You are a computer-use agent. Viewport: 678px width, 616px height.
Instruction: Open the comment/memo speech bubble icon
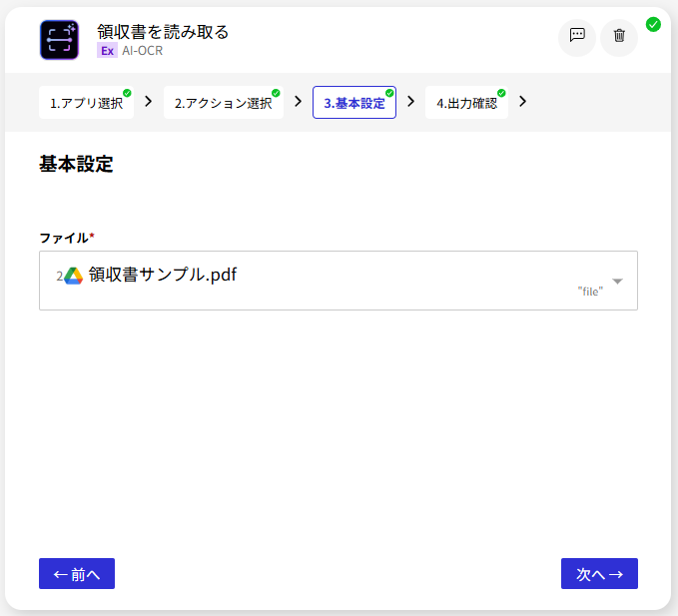pos(577,35)
